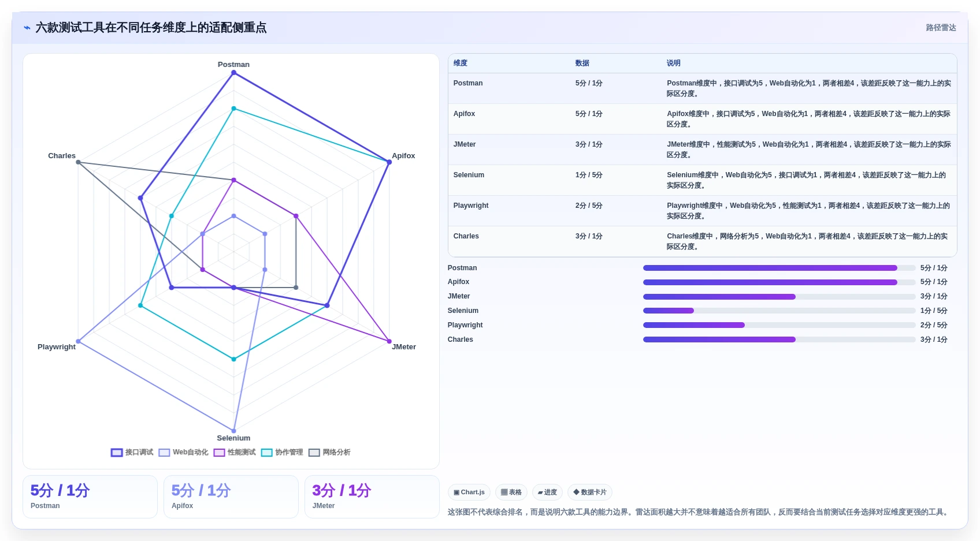Viewport: 980px width, 541px height.
Task: Toggle the 协作管理 legend series
Action: pyautogui.click(x=282, y=453)
